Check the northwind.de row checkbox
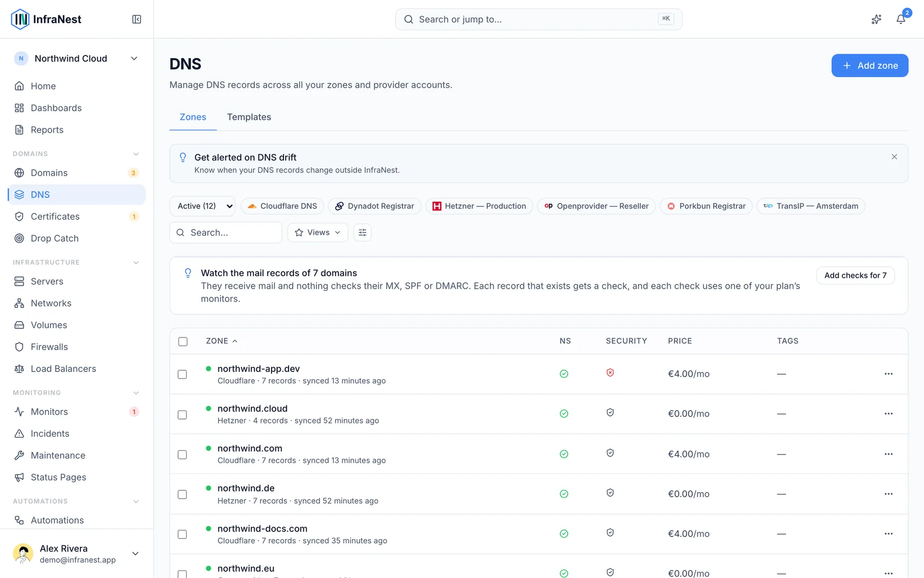This screenshot has height=578, width=924. pos(182,494)
